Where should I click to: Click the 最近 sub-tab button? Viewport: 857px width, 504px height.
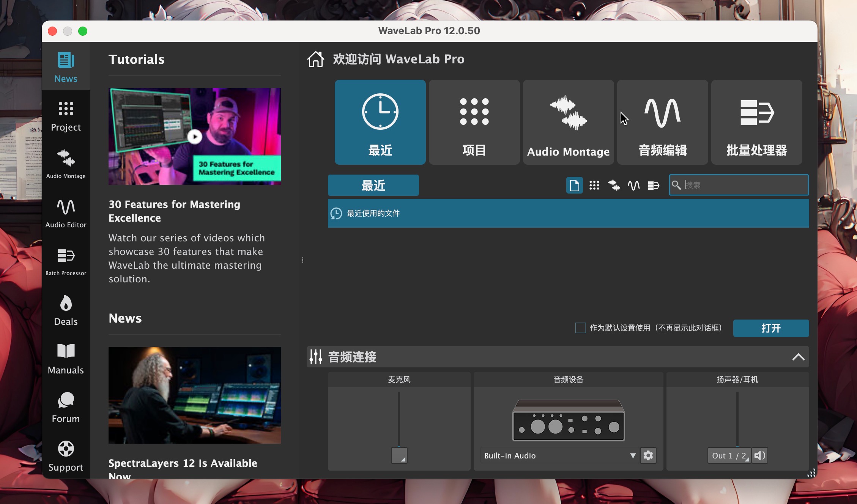point(373,185)
